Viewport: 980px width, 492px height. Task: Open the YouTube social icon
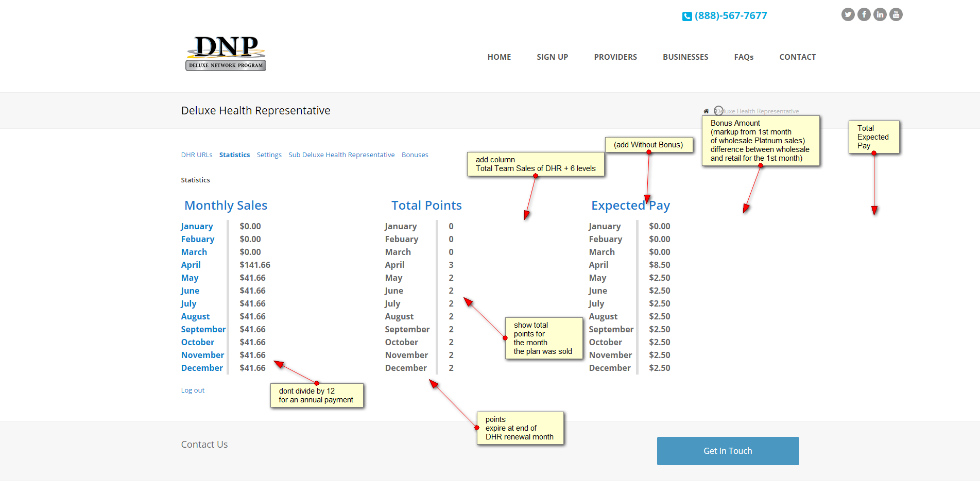896,14
